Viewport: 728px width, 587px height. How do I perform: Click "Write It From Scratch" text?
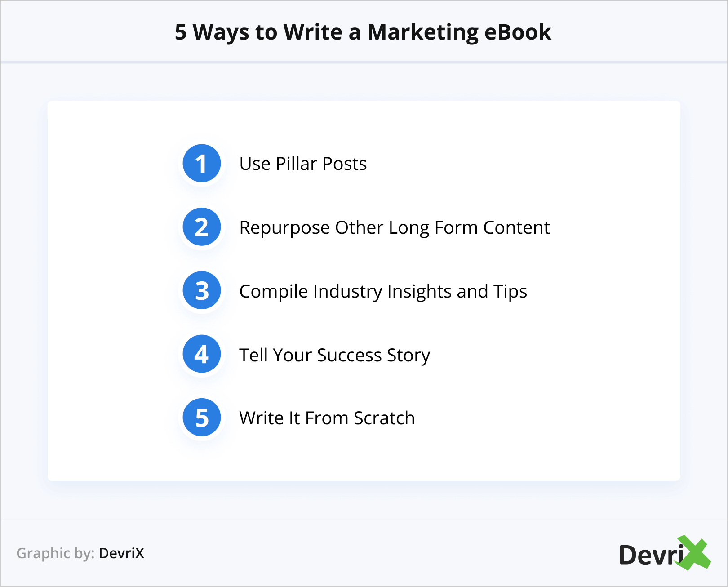(327, 418)
